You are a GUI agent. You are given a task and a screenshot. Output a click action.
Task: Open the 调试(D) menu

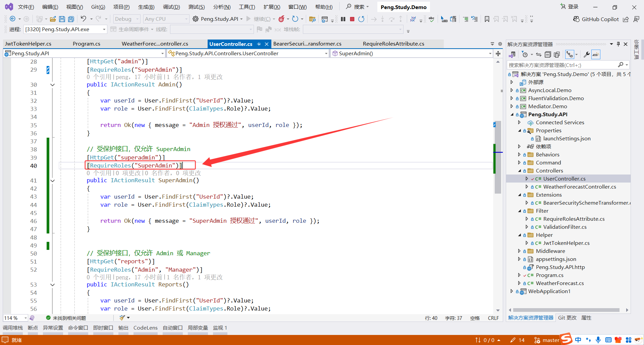171,7
